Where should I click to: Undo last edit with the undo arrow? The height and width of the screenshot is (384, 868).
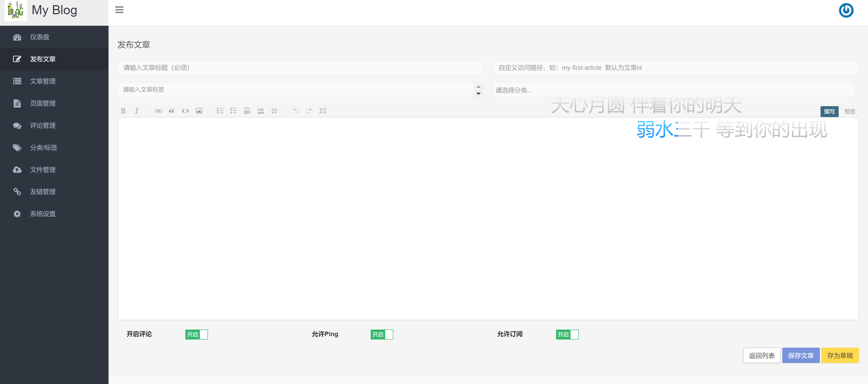tap(296, 110)
